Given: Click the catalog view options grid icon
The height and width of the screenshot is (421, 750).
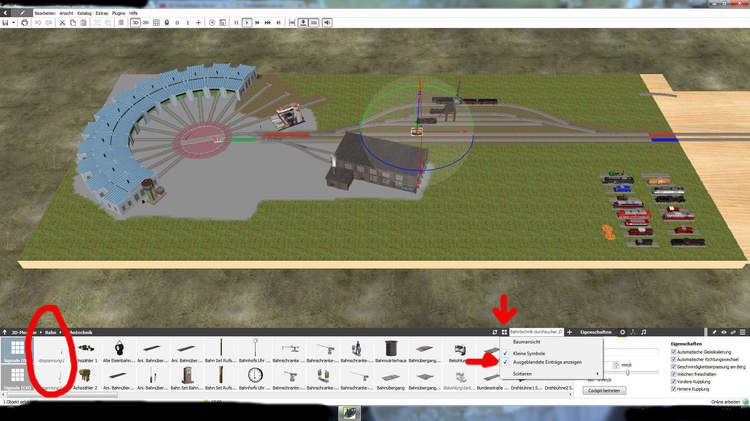Looking at the screenshot, I should pyautogui.click(x=504, y=332).
